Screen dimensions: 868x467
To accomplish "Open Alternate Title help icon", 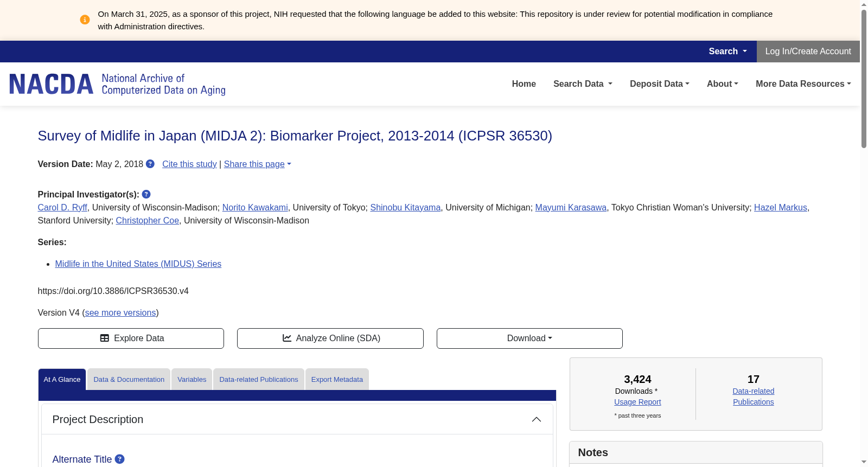I will pos(120,459).
